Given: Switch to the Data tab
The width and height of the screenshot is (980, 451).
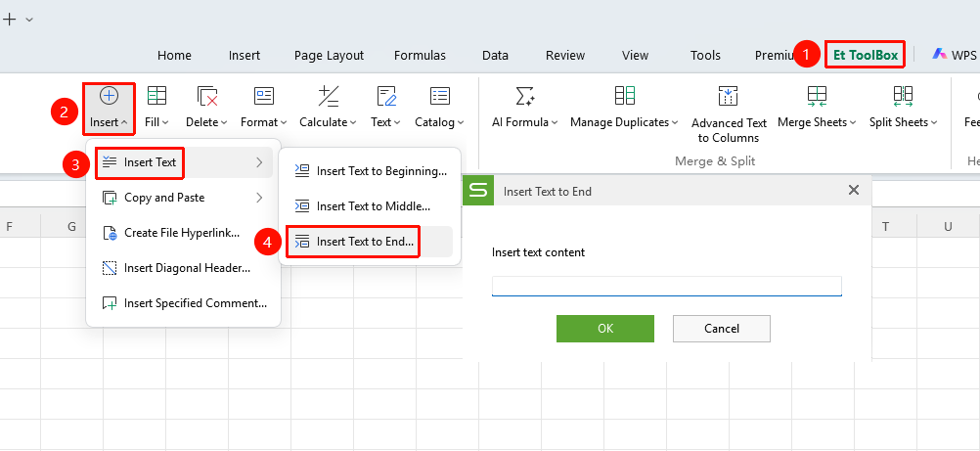Looking at the screenshot, I should [x=495, y=55].
